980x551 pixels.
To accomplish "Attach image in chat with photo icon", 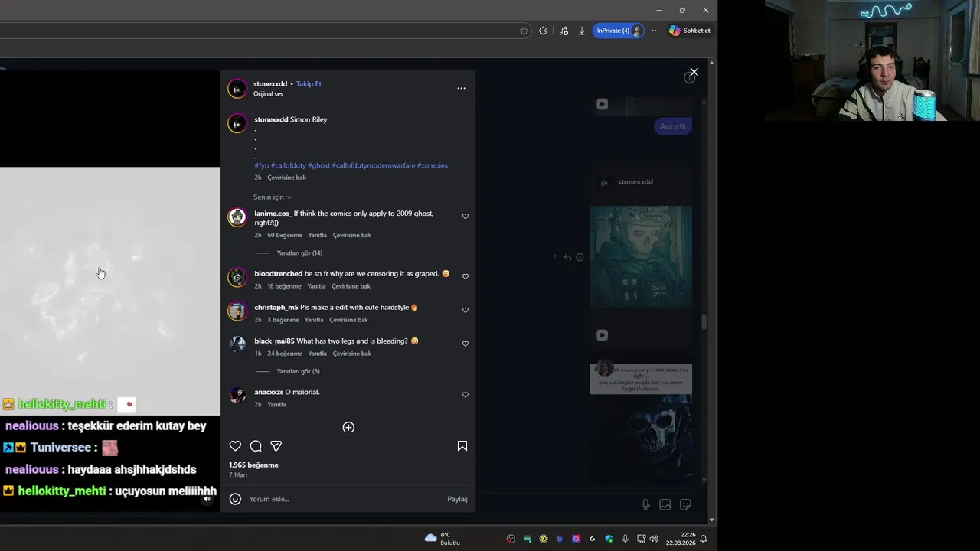I will (x=665, y=504).
